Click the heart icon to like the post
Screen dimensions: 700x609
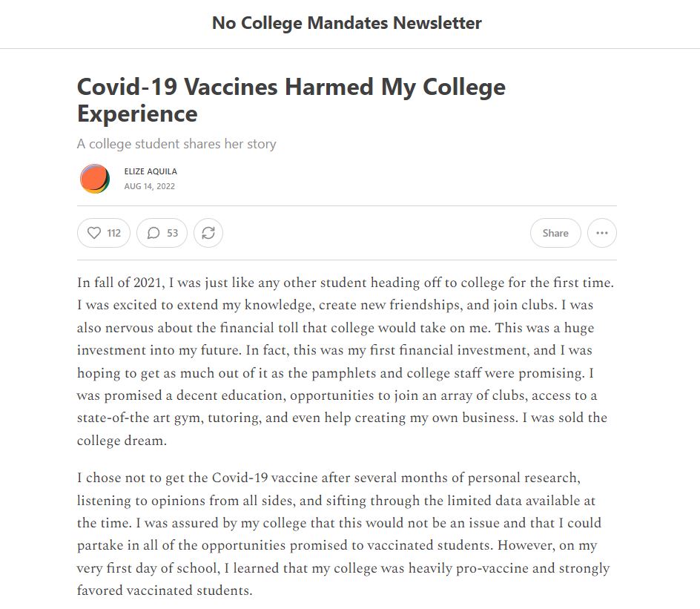pyautogui.click(x=94, y=233)
